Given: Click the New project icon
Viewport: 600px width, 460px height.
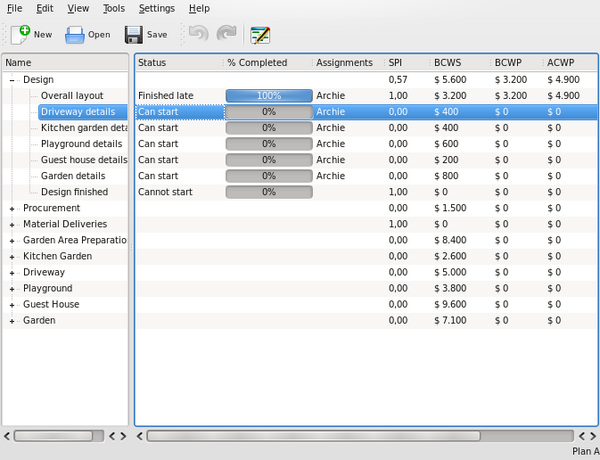Looking at the screenshot, I should (19, 34).
